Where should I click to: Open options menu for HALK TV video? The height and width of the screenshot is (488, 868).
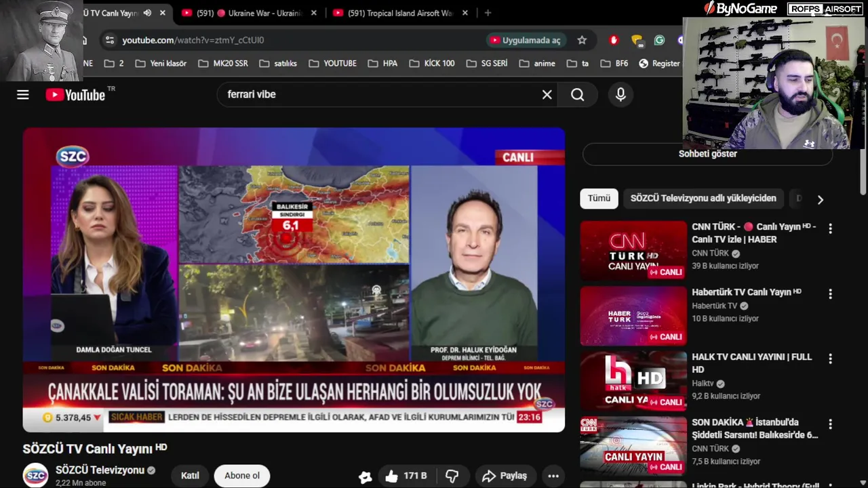click(830, 359)
